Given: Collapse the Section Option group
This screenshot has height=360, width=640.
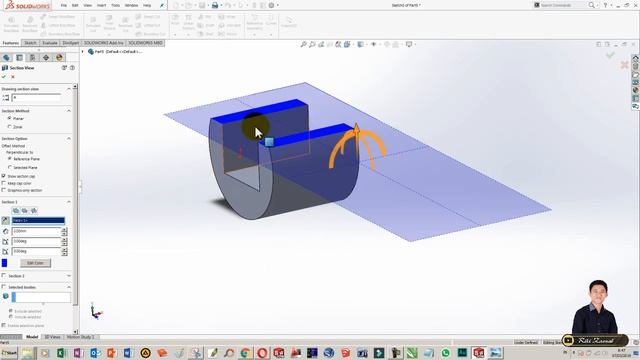Looking at the screenshot, I should point(69,139).
